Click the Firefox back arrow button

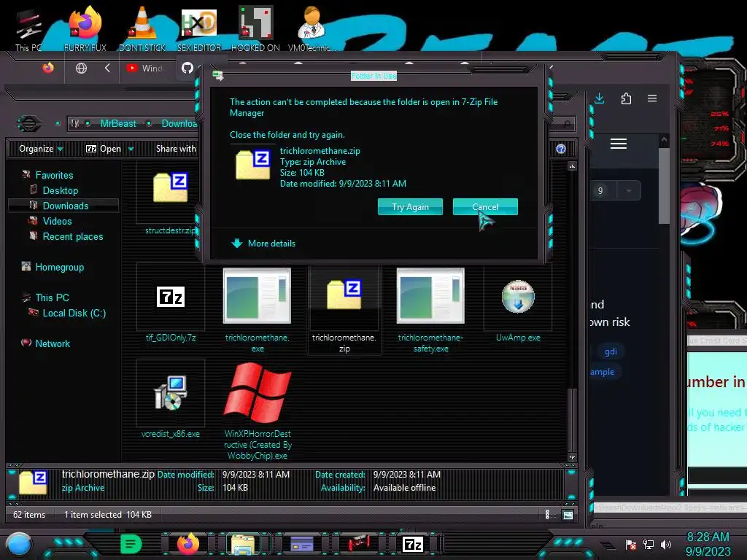108,68
